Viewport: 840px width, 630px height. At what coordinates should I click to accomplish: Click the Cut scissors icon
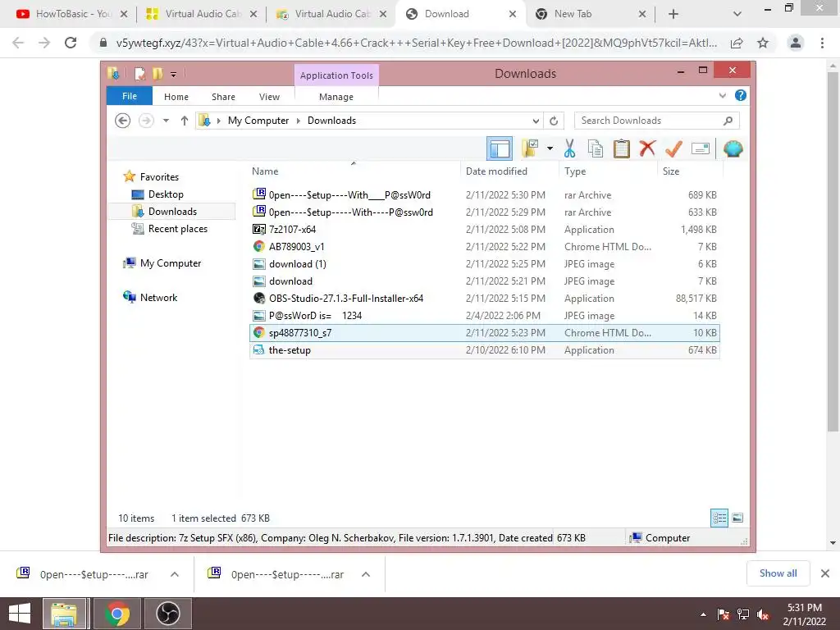coord(569,148)
